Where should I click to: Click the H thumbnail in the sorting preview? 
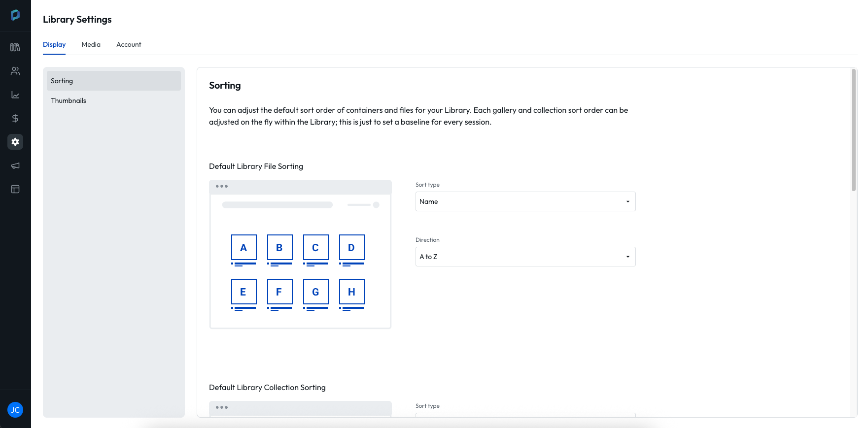352,292
